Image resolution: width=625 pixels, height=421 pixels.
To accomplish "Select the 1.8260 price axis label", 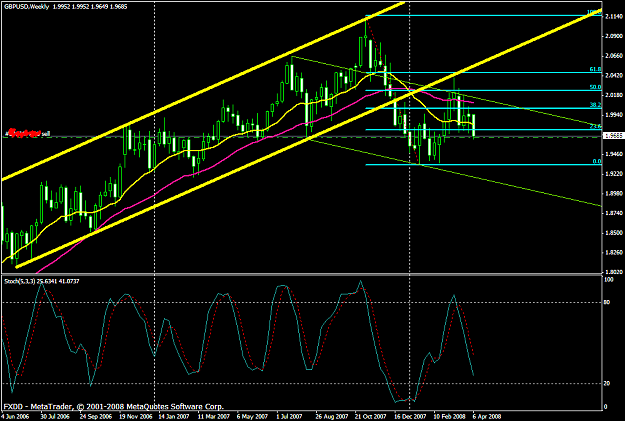I will click(x=614, y=252).
